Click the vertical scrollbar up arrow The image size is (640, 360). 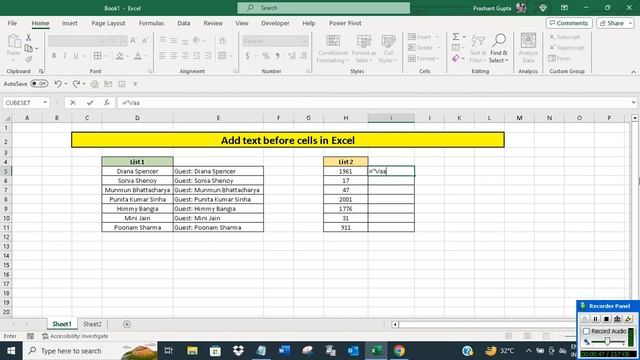635,118
